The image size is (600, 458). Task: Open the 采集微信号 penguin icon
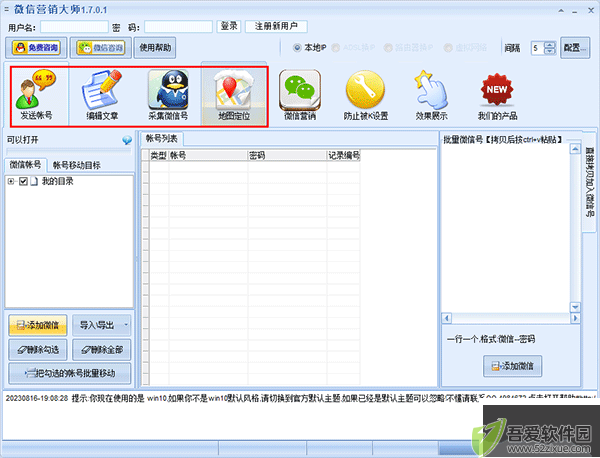(168, 96)
